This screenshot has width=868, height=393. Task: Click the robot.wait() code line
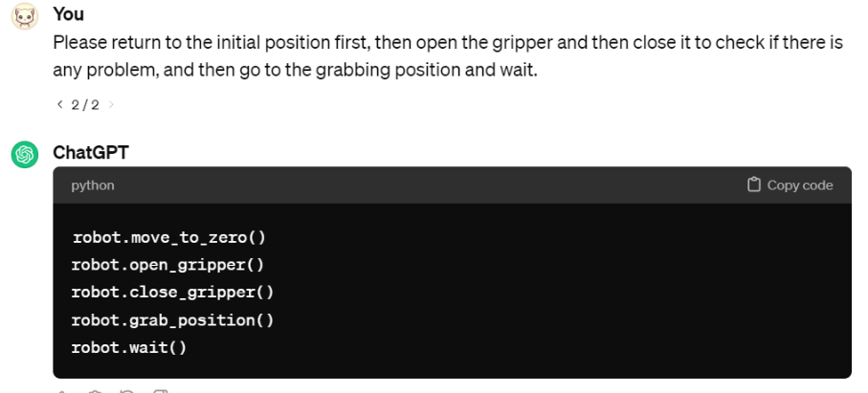129,348
